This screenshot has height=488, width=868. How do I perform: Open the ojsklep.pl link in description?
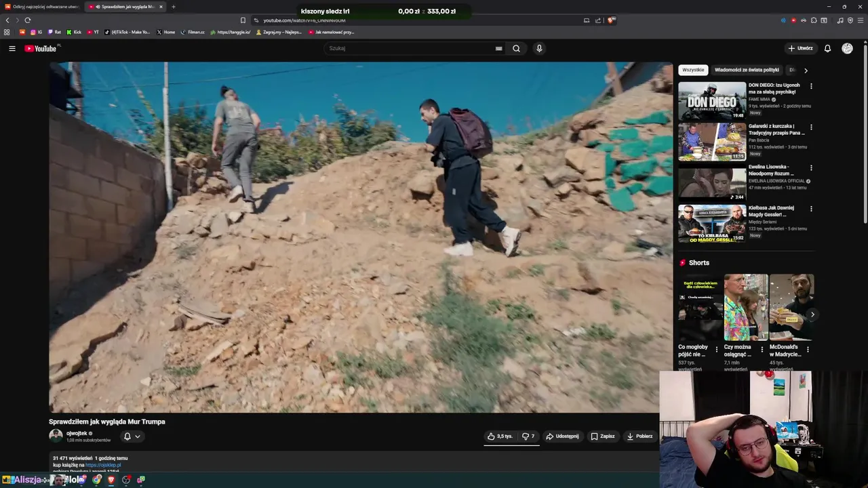click(103, 465)
